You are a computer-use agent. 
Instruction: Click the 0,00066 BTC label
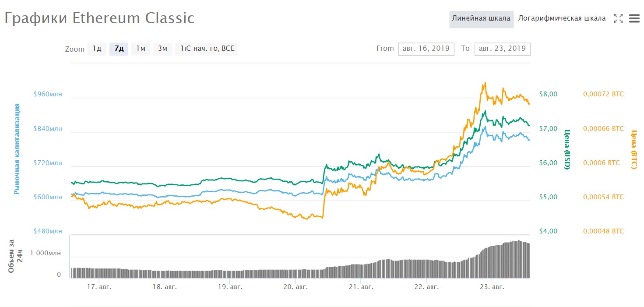[x=603, y=129]
